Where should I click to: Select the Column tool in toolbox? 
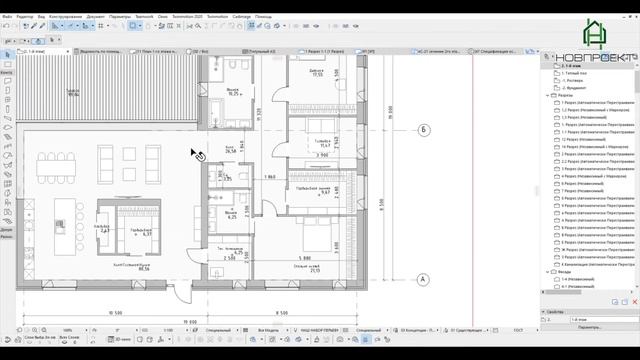[x=7, y=109]
